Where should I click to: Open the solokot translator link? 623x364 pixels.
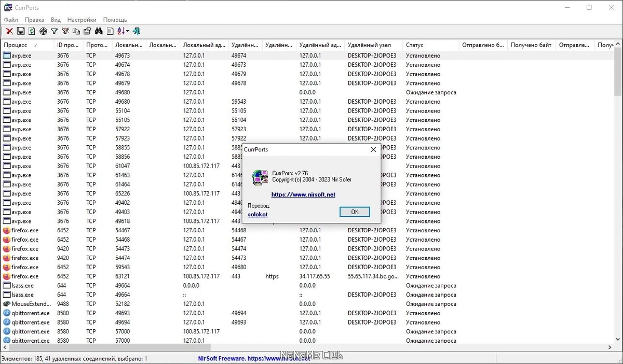coord(258,214)
